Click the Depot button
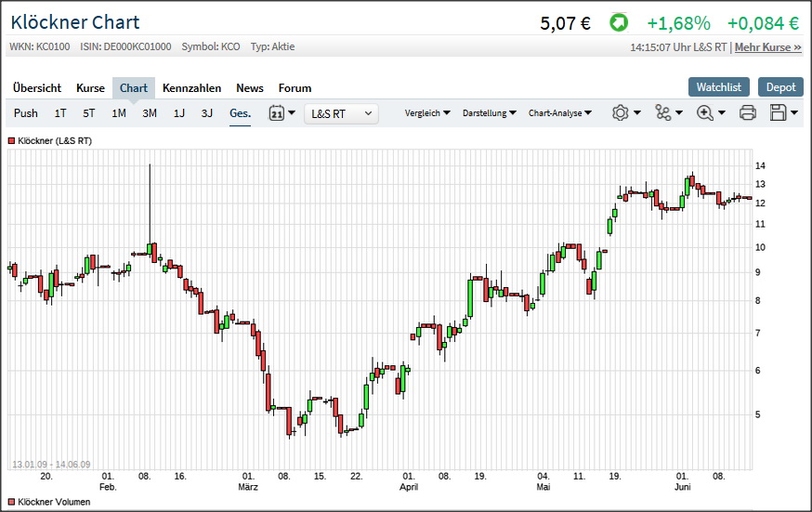The width and height of the screenshot is (812, 512). click(x=780, y=87)
